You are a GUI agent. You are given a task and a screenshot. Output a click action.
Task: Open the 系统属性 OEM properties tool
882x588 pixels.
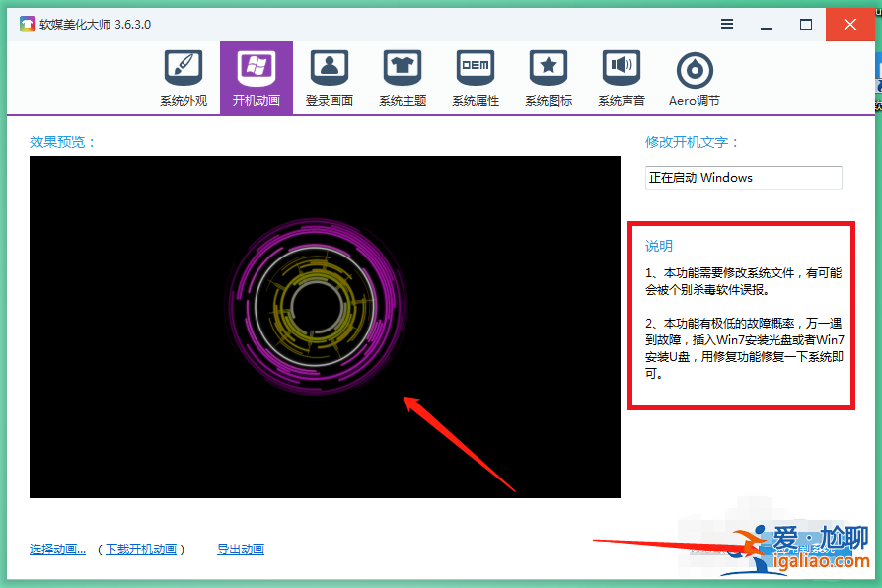pos(475,77)
